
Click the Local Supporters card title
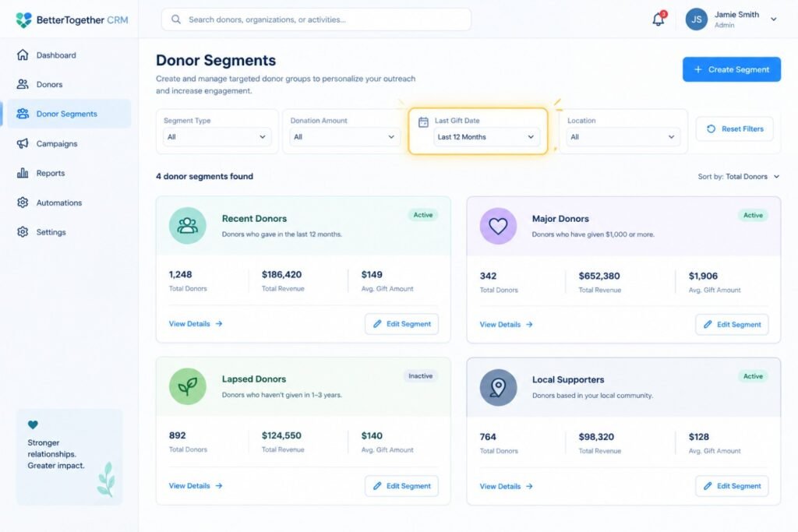point(568,379)
